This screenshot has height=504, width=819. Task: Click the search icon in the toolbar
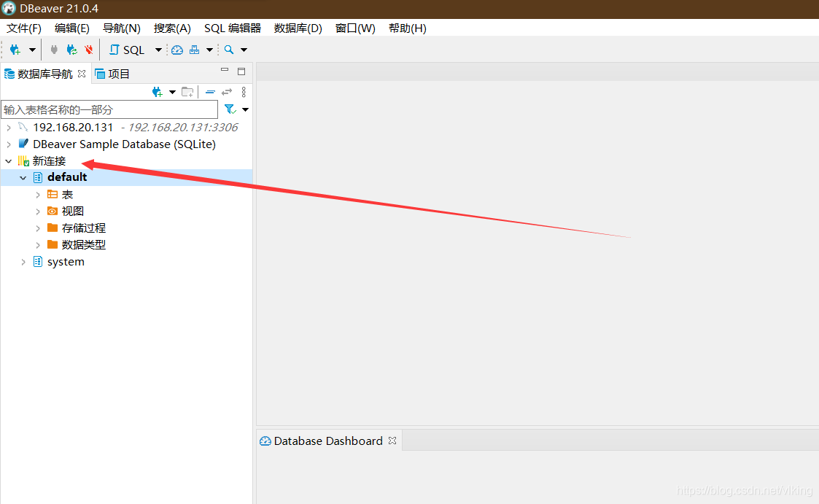click(228, 49)
